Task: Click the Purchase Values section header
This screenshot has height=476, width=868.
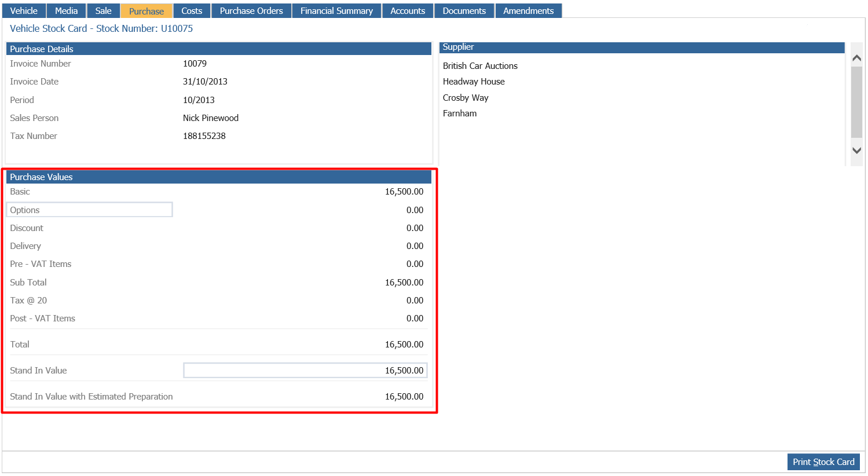Action: [x=219, y=177]
